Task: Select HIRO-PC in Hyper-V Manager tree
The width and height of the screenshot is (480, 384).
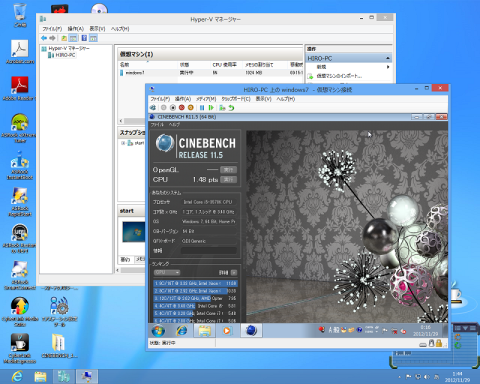Action: pyautogui.click(x=65, y=55)
